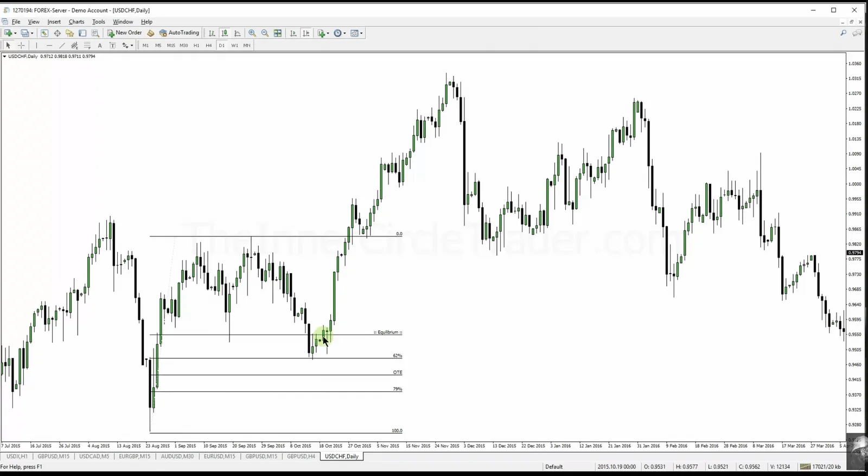Switch to the USDCAD,M5 chart tab
868x476 pixels.
pos(94,456)
